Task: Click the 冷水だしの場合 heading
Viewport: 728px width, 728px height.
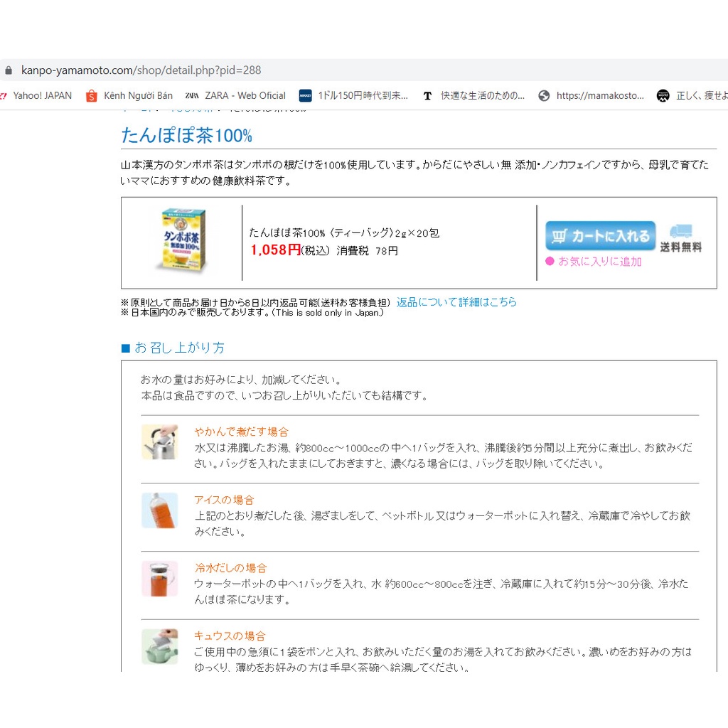Action: pyautogui.click(x=231, y=568)
